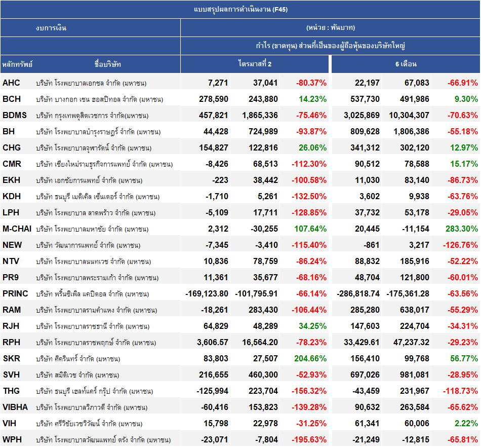Click the 'งบการเงิน' header cell
Image resolution: width=481 pixels, height=448 pixels.
(x=51, y=28)
